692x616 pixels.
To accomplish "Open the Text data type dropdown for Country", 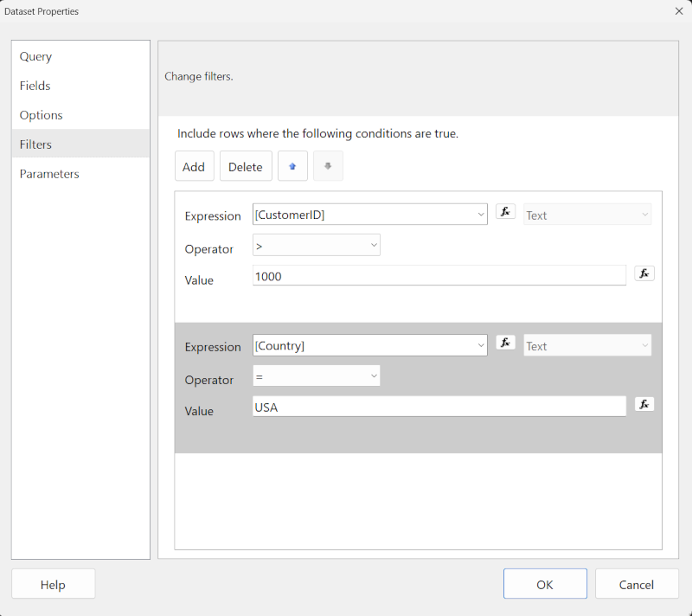I will (642, 344).
